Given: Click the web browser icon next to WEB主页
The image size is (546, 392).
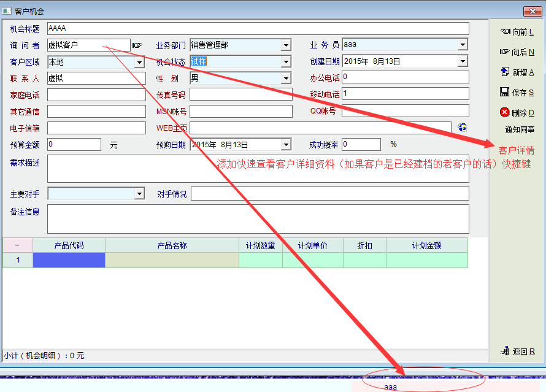Looking at the screenshot, I should coord(462,128).
